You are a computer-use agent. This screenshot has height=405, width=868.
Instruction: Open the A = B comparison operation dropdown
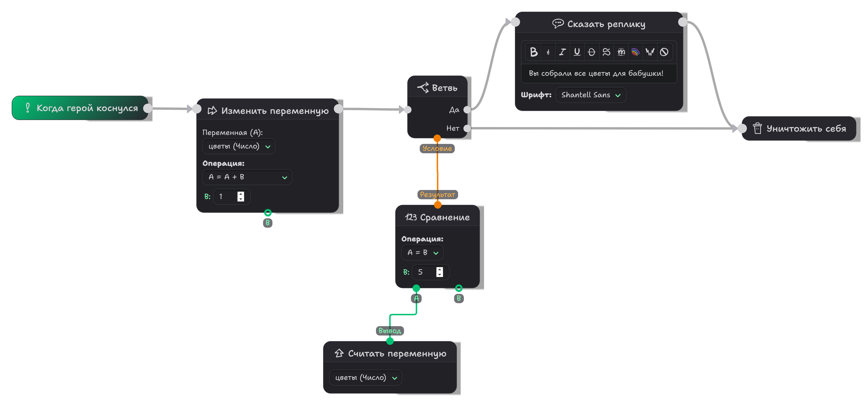tap(422, 253)
